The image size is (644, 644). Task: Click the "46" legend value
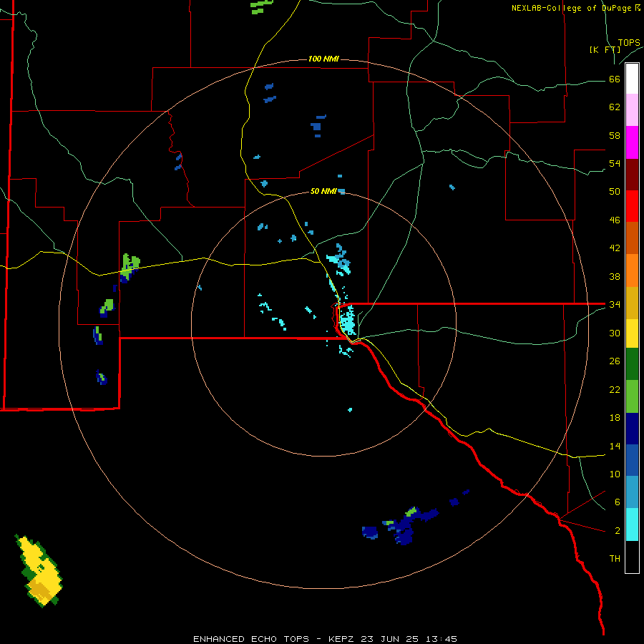[615, 220]
